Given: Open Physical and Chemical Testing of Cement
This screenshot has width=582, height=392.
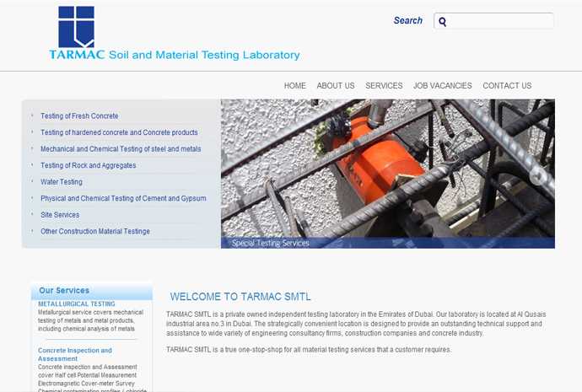Looking at the screenshot, I should pyautogui.click(x=123, y=198).
